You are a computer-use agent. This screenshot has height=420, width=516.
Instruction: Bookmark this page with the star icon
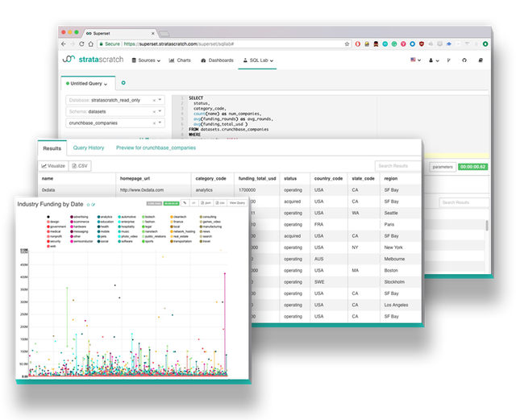click(347, 44)
